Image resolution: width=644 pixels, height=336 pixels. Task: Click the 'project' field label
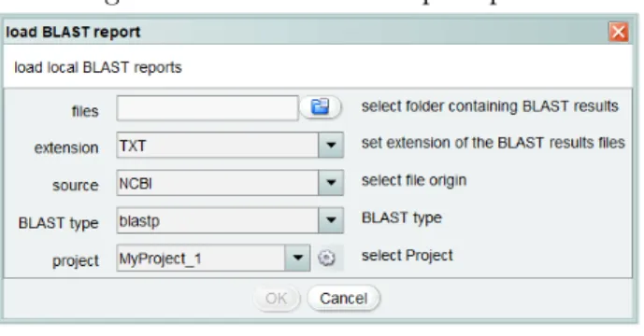[x=76, y=261]
